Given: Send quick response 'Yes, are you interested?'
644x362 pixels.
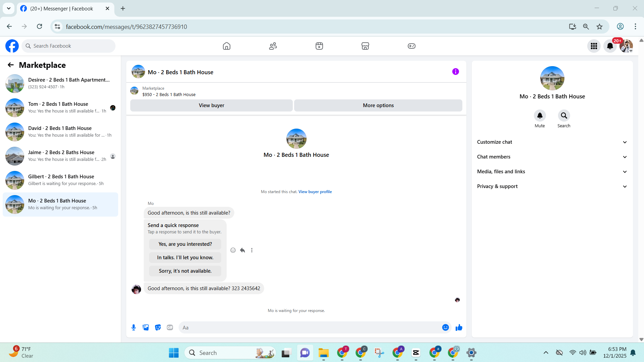Looking at the screenshot, I should 185,244.
